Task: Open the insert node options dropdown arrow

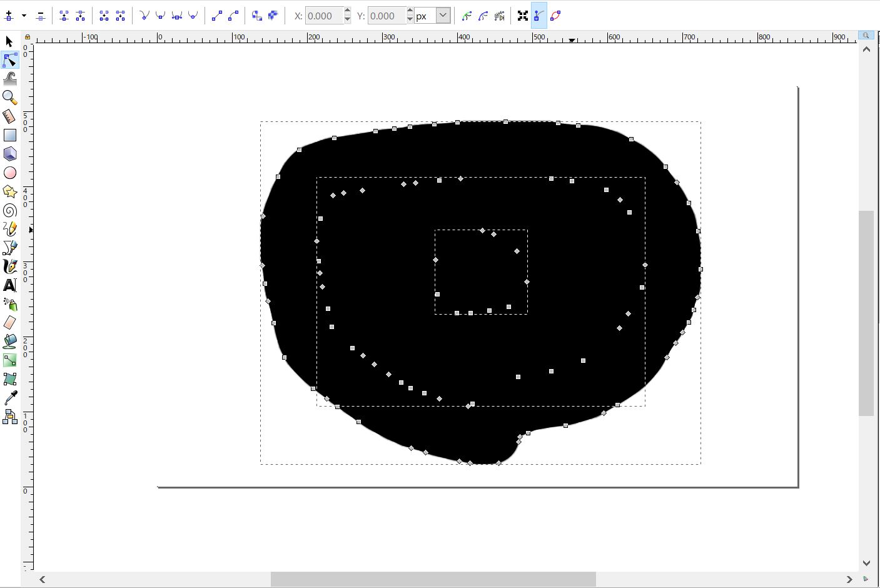Action: pyautogui.click(x=24, y=16)
